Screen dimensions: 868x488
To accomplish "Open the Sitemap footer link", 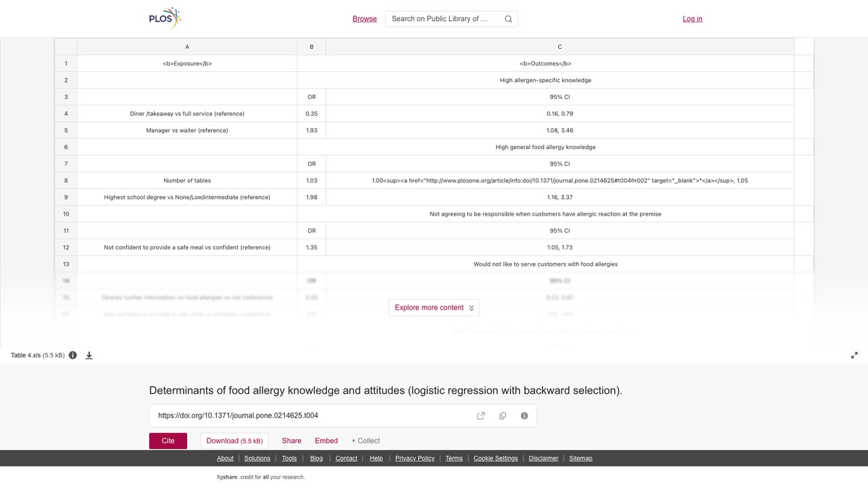I will pos(580,458).
